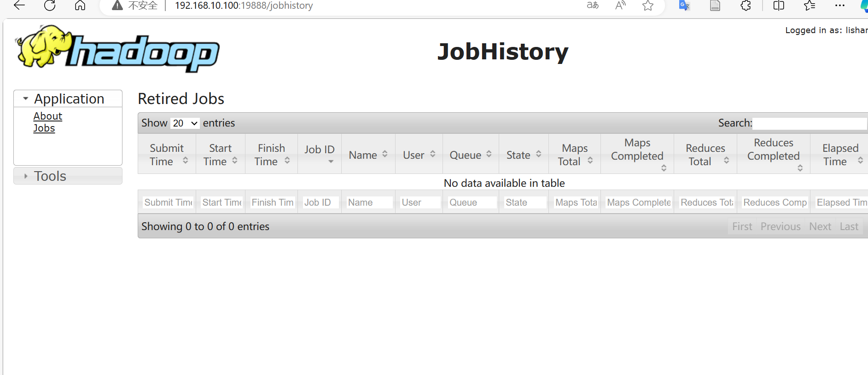
Task: Click the User filter field
Action: point(420,202)
